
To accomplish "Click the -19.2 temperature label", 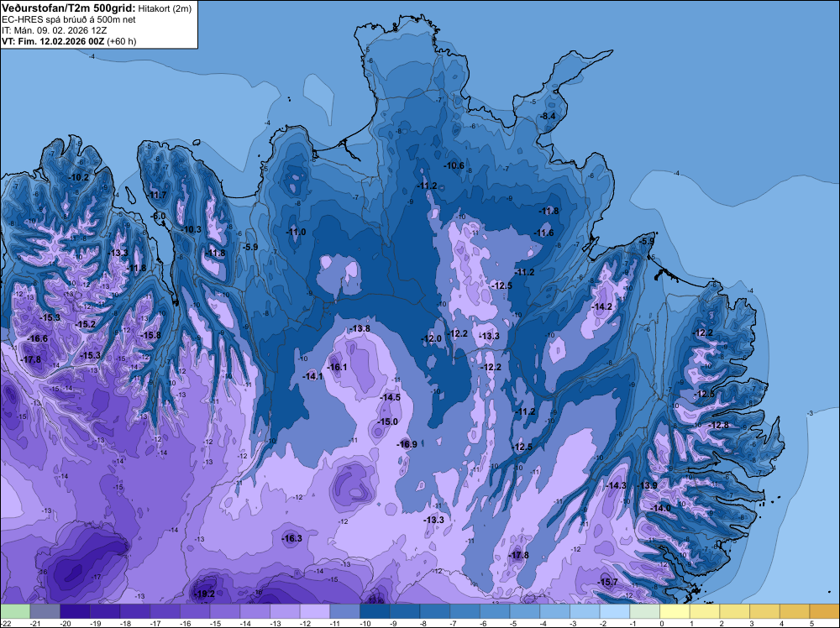I will [x=205, y=594].
